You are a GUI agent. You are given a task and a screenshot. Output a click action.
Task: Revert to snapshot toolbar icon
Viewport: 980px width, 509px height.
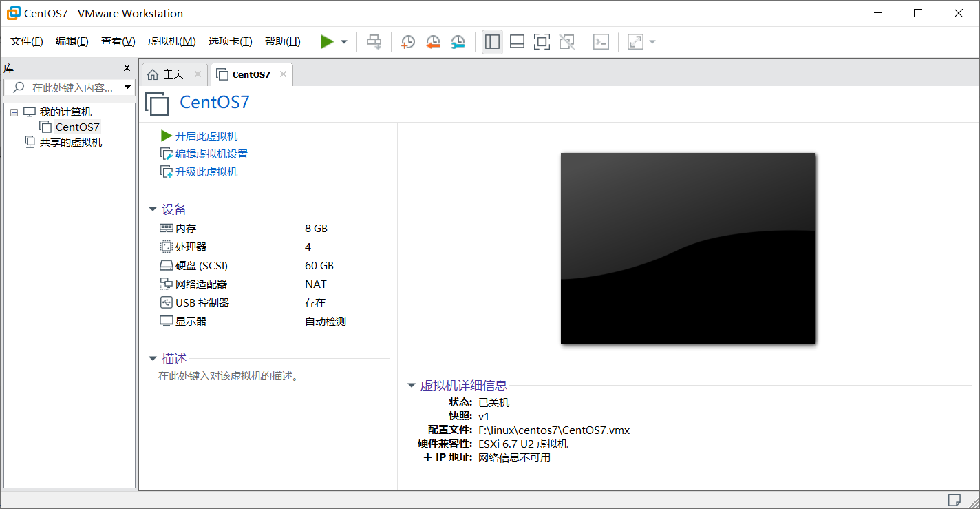point(433,42)
